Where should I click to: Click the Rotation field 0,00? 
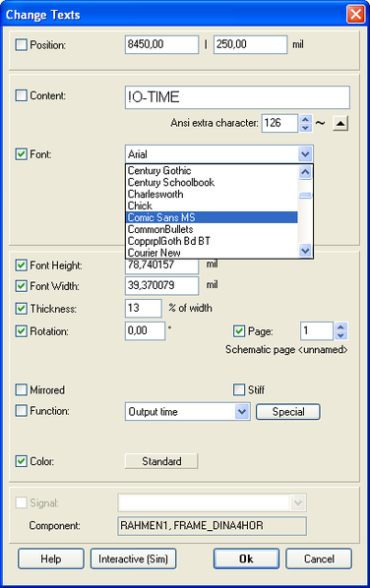tap(145, 330)
